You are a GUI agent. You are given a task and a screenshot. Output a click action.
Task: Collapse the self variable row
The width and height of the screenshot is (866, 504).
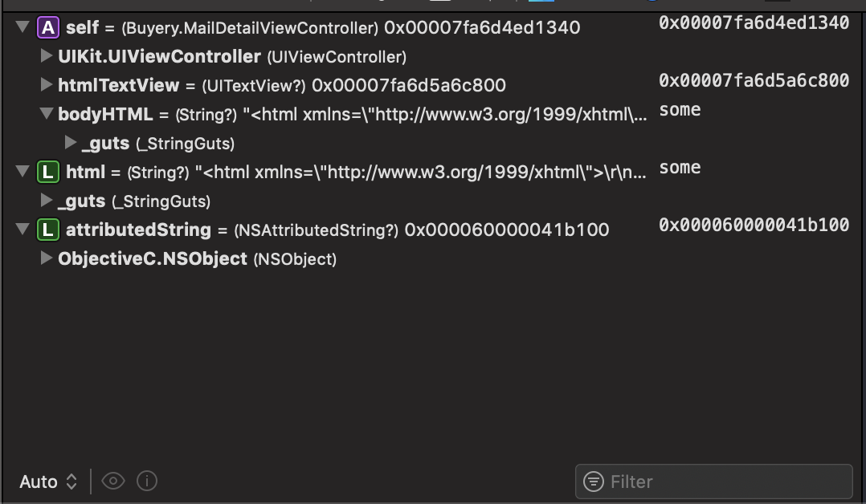[22, 26]
